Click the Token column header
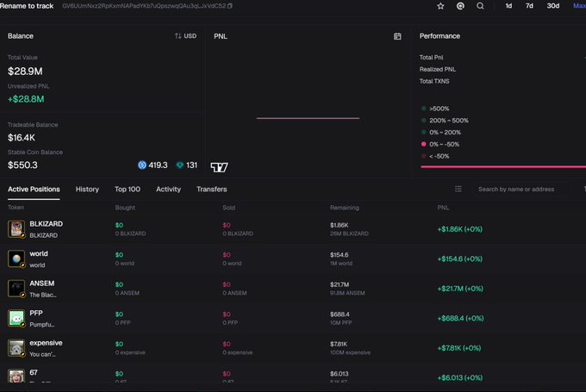 click(x=16, y=208)
